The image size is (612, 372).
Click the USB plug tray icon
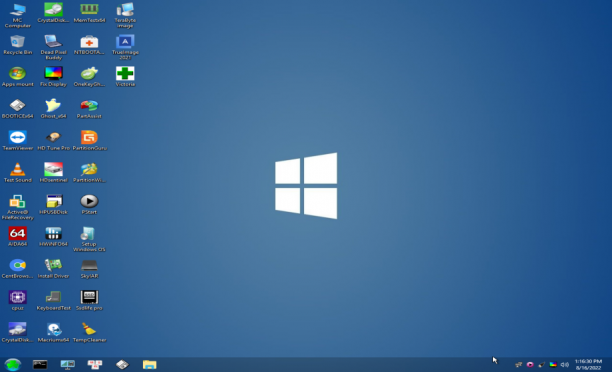coord(541,365)
